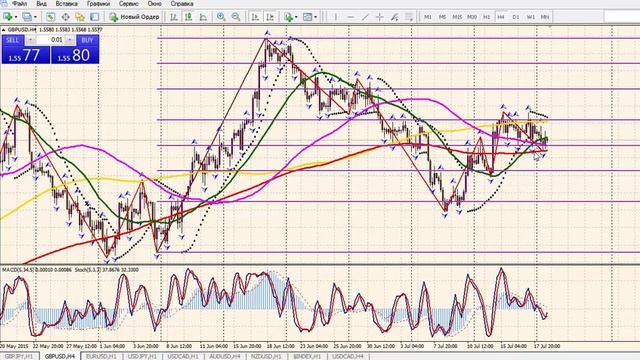Switch to the GBPUSD,H4 chart tab
Viewport: 640px width, 360px height.
60,356
